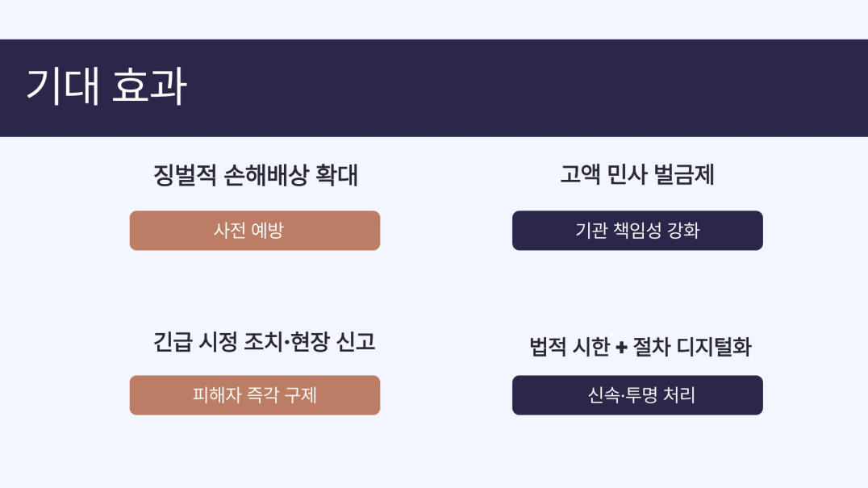Click the word '시한' in the heading
This screenshot has height=488, width=868.
coord(590,348)
